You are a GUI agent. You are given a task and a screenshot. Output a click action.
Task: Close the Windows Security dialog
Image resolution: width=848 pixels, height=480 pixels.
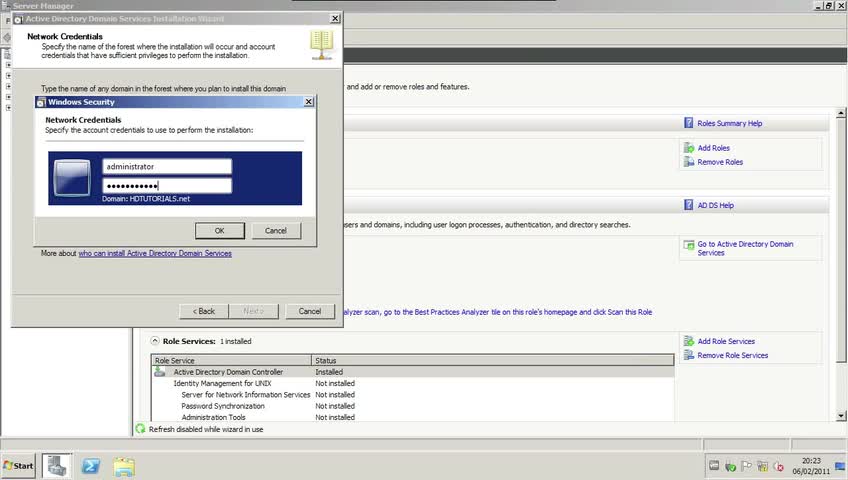(x=308, y=102)
